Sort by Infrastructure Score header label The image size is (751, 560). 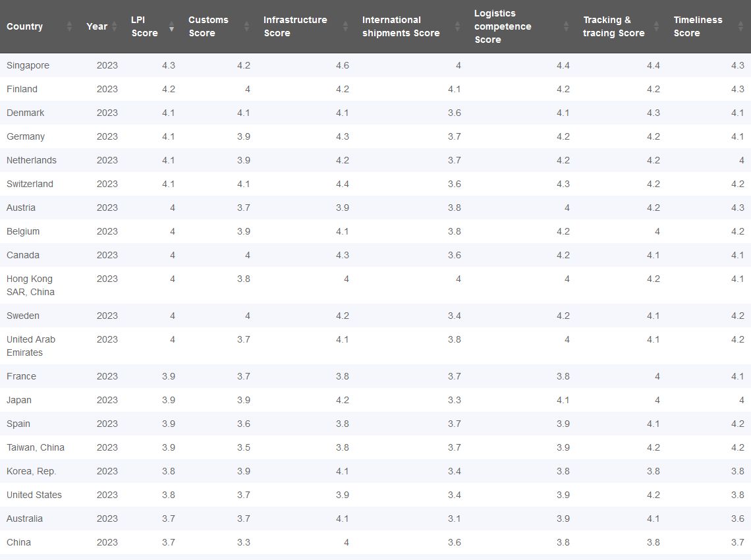[295, 26]
